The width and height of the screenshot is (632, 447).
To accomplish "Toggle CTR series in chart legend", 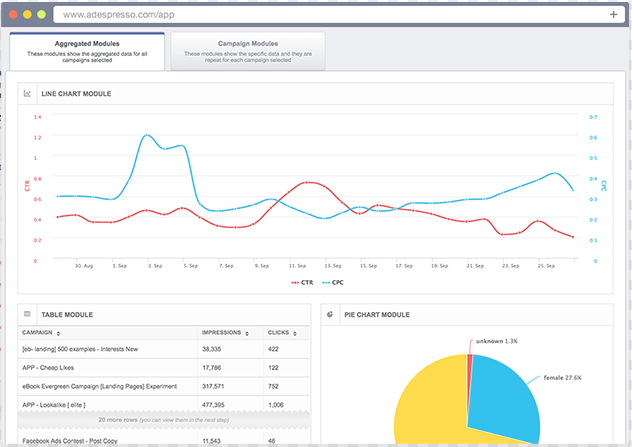I will pyautogui.click(x=302, y=283).
